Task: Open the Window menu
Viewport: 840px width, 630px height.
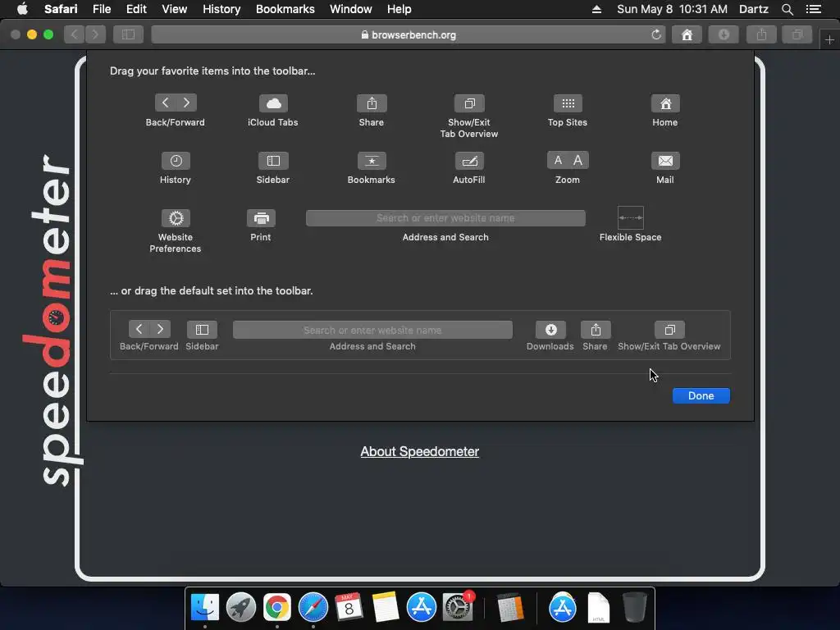Action: coord(351,9)
